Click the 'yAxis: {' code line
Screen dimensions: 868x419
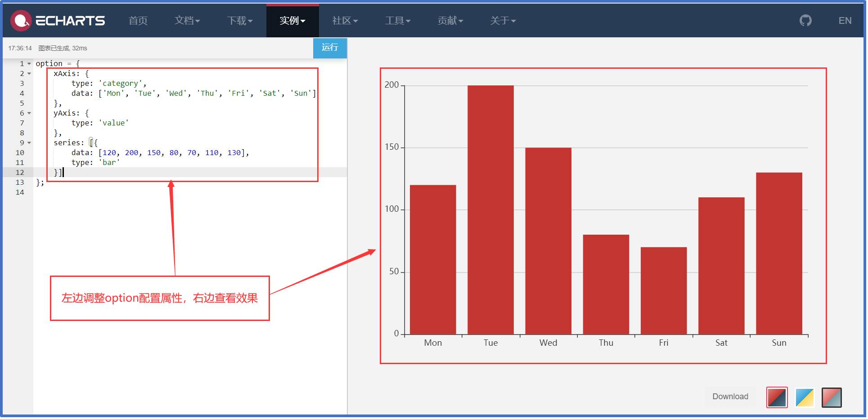[x=71, y=113]
